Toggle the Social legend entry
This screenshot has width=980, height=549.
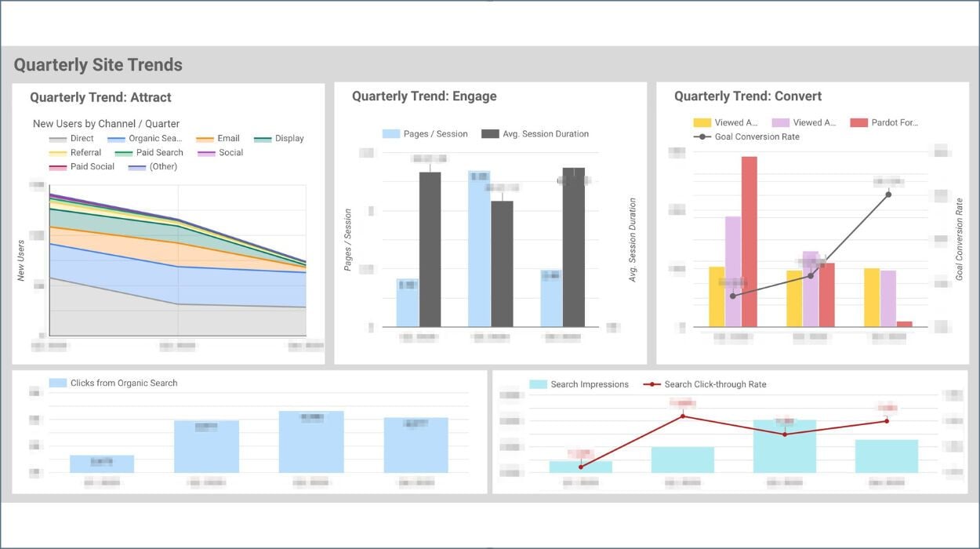pos(220,152)
